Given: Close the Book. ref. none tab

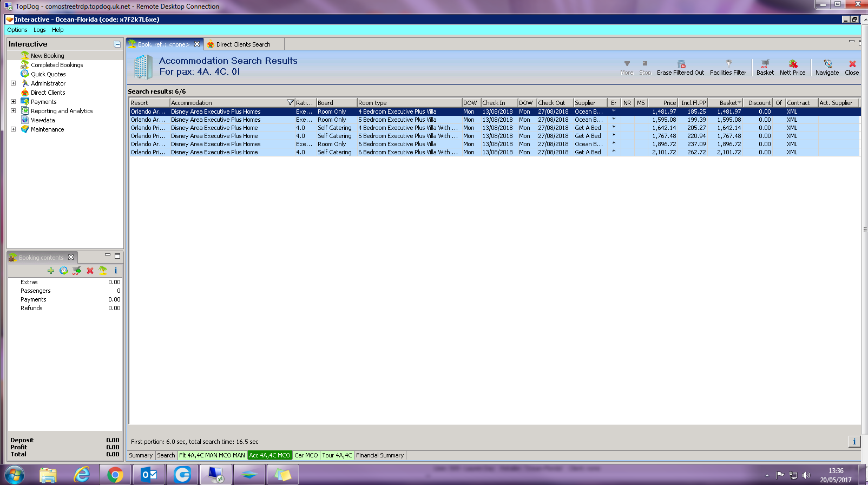Looking at the screenshot, I should (x=197, y=44).
